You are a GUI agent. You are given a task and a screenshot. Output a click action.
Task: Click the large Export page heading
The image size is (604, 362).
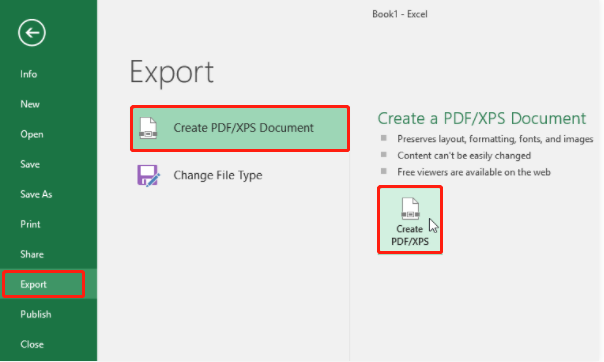(171, 72)
